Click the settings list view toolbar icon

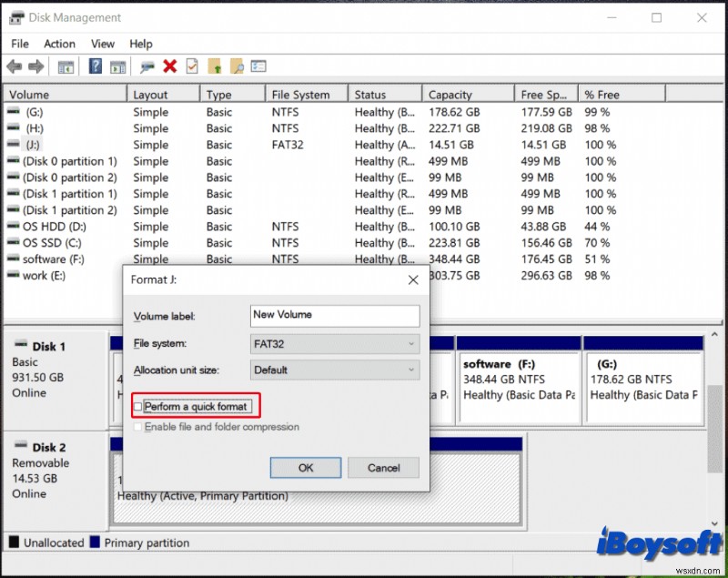point(258,66)
